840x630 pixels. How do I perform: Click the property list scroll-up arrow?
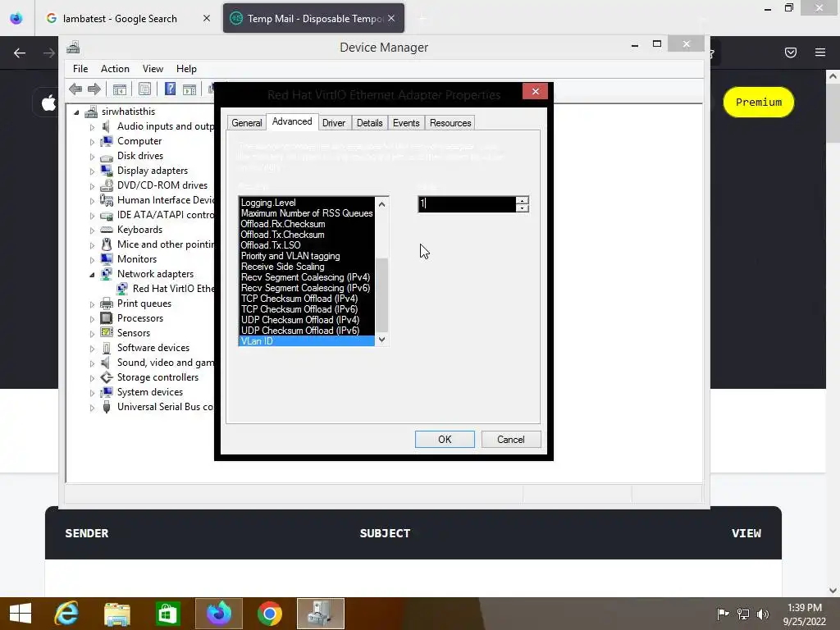pyautogui.click(x=382, y=203)
